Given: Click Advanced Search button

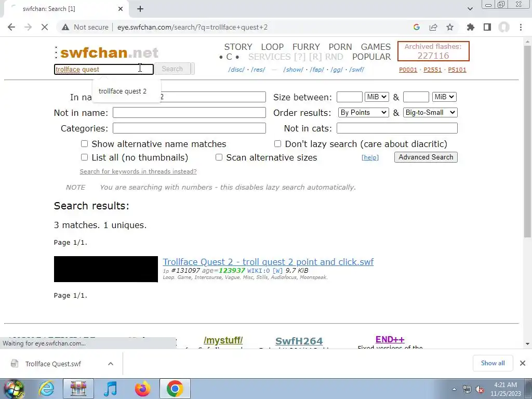Looking at the screenshot, I should 426,157.
